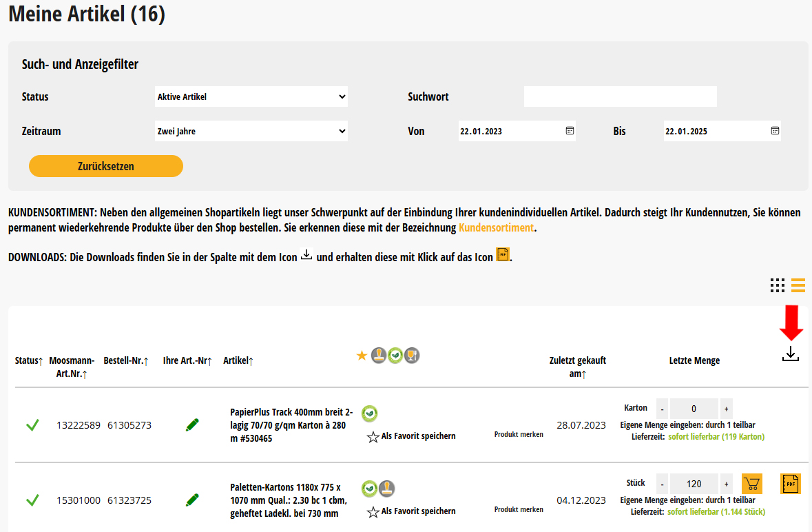Open the Zeitraum dropdown
Image resolution: width=812 pixels, height=532 pixels.
251,131
